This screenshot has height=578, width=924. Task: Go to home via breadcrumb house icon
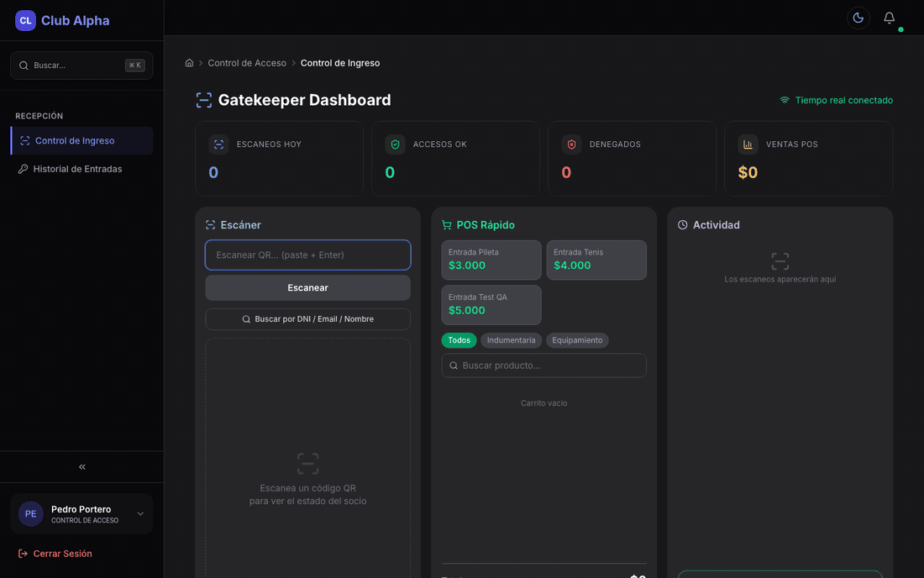coord(189,63)
